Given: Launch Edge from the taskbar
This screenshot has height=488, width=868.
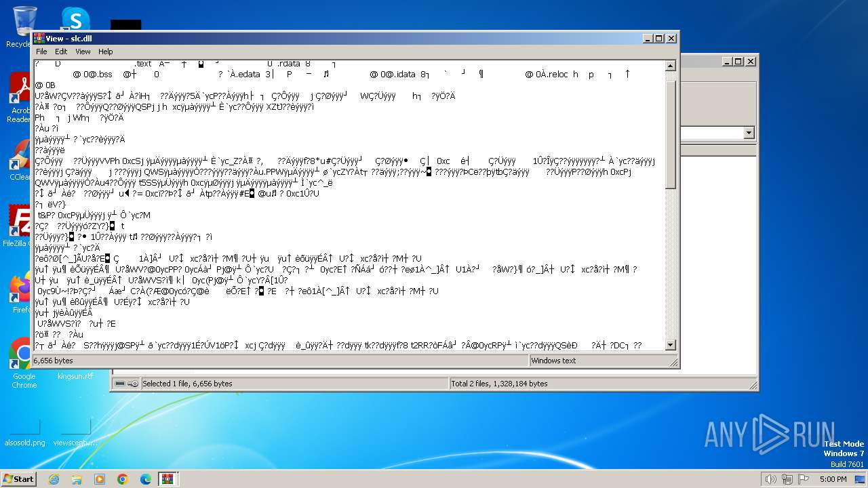Looking at the screenshot, I should coord(146,479).
